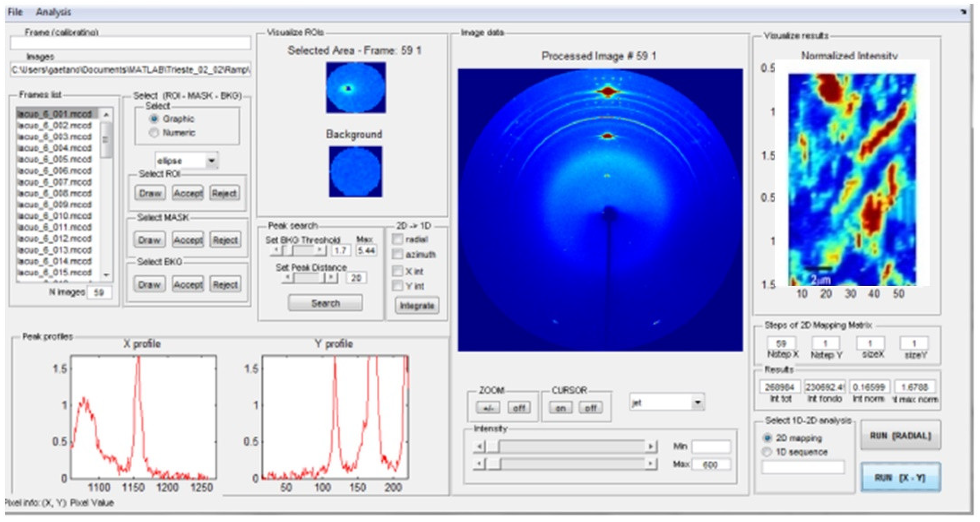Click the Selected Area thumbnail image
The height and width of the screenshot is (522, 980).
356,88
